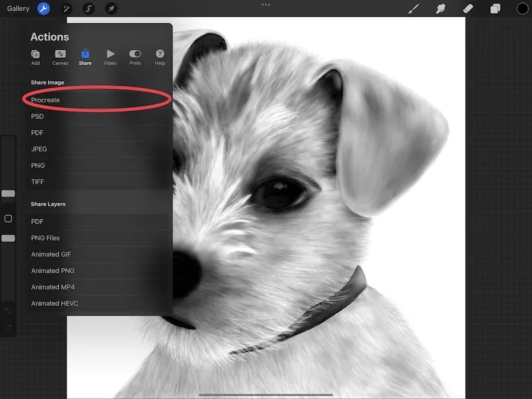
Task: Switch to the Canvas tab in Actions
Action: pyautogui.click(x=60, y=57)
